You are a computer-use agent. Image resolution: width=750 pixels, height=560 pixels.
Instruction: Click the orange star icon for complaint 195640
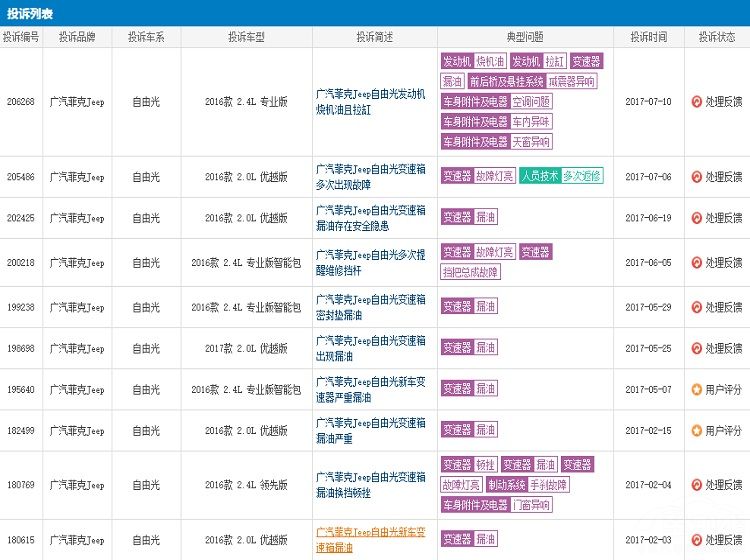coord(696,389)
